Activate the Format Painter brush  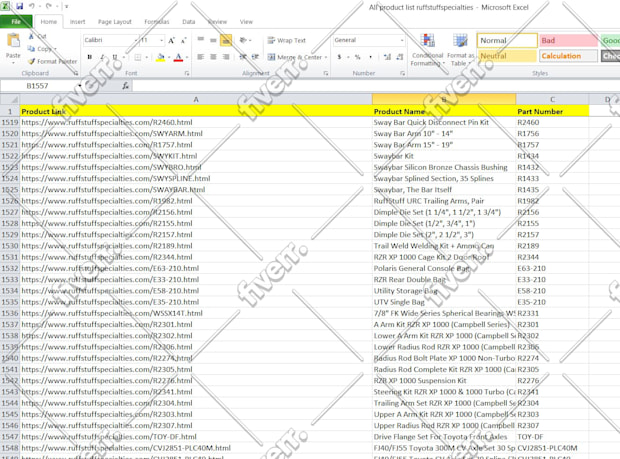(32, 61)
